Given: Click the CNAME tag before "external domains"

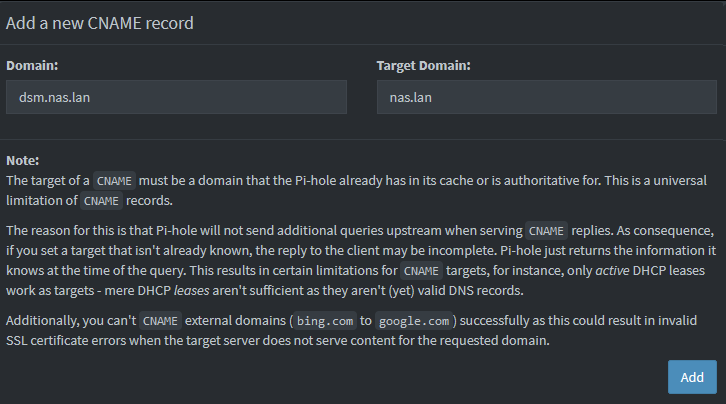Looking at the screenshot, I should tap(159, 321).
